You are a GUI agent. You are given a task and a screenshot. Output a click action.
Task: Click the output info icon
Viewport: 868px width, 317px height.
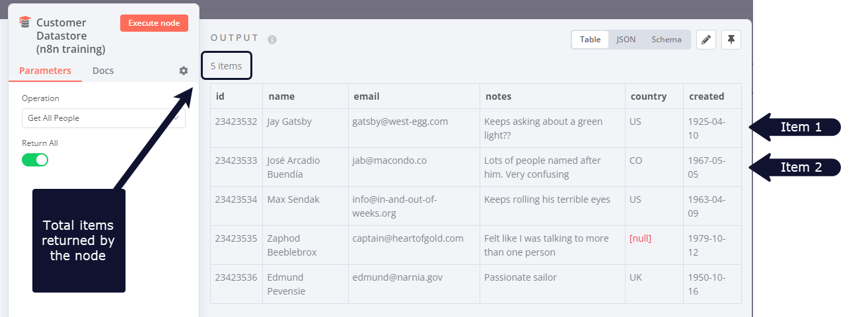(272, 40)
